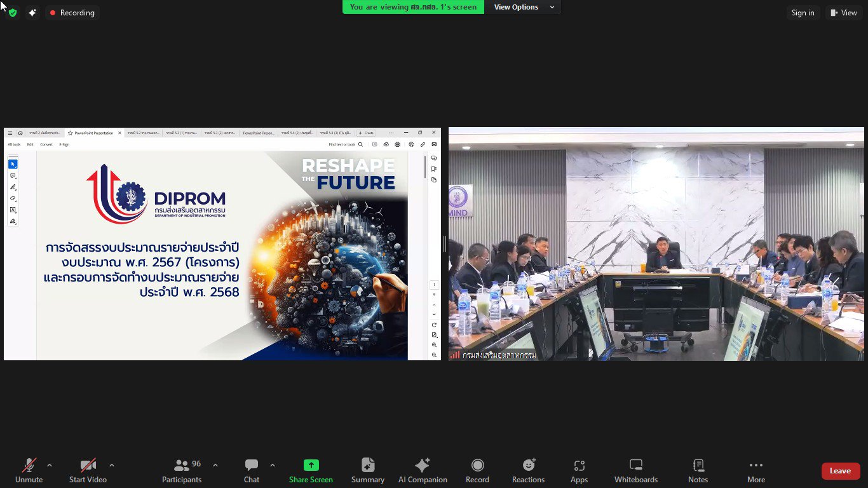Click the Record button
The image size is (868, 488).
point(477,471)
